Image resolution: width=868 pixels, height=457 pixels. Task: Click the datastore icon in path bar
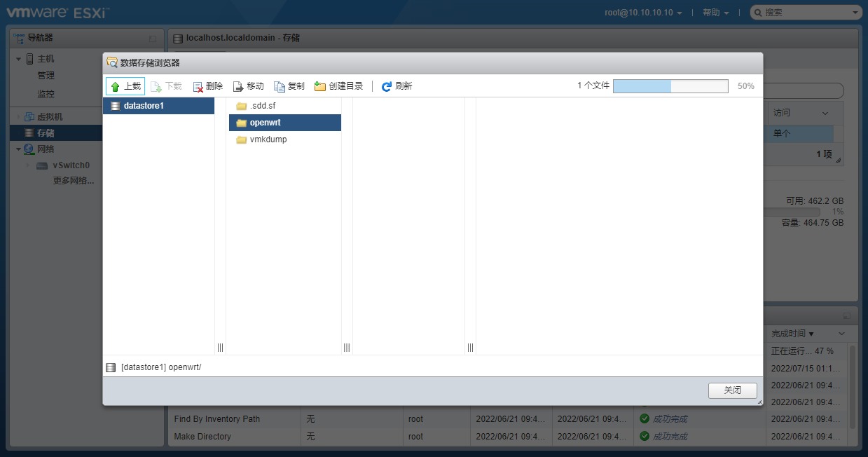click(111, 367)
